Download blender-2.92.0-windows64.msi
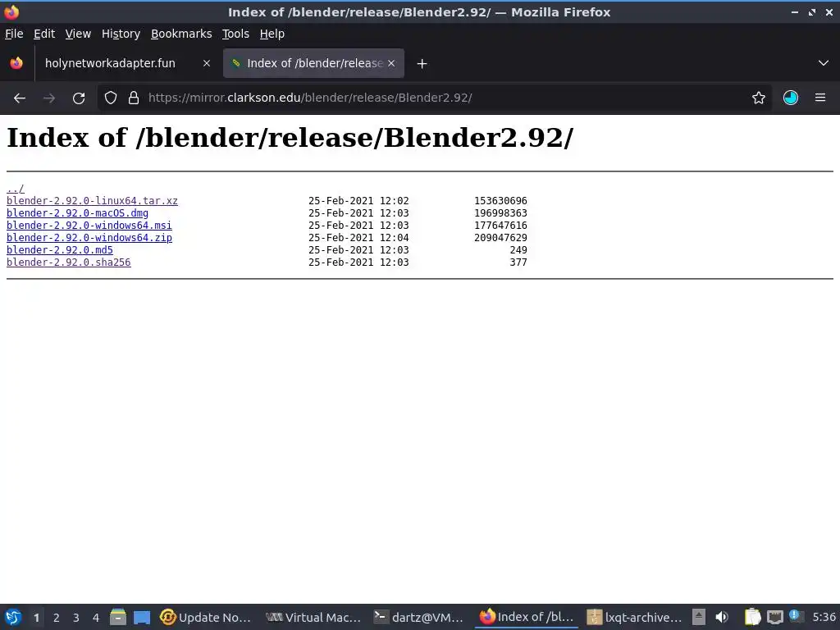This screenshot has width=840, height=630. 89,226
